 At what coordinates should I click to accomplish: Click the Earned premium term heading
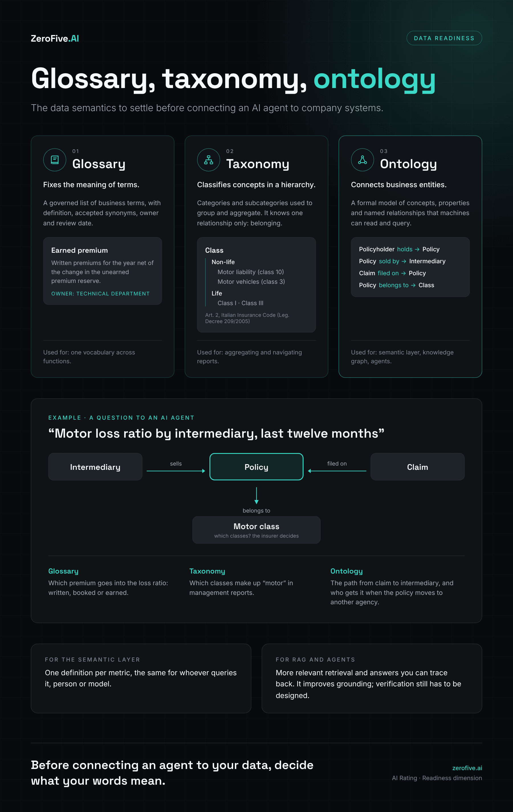[80, 250]
